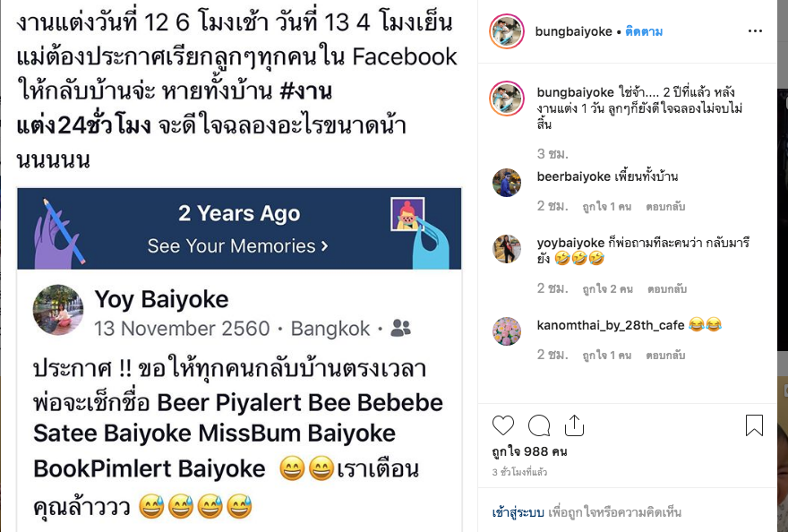
Task: Visit the yoybaiyoke commenter profile
Action: coord(570,243)
